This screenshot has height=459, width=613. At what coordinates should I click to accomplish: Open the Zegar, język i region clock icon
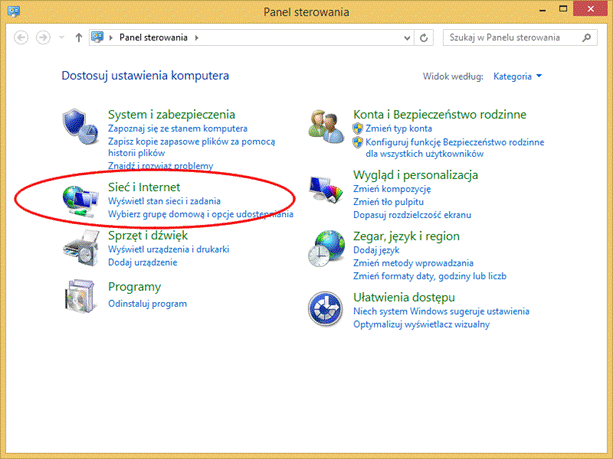point(326,249)
